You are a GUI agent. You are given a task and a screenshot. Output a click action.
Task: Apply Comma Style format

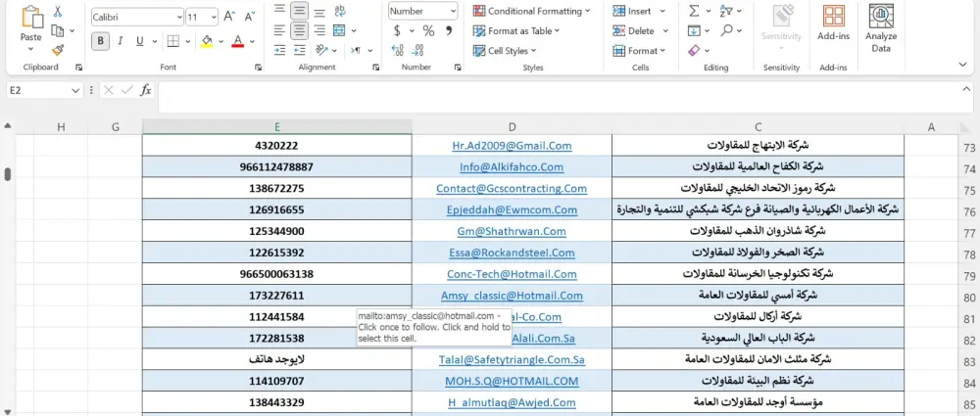point(448,30)
